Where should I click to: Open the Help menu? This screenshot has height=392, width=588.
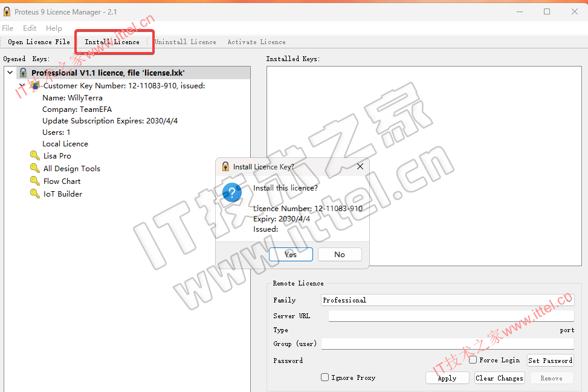54,28
